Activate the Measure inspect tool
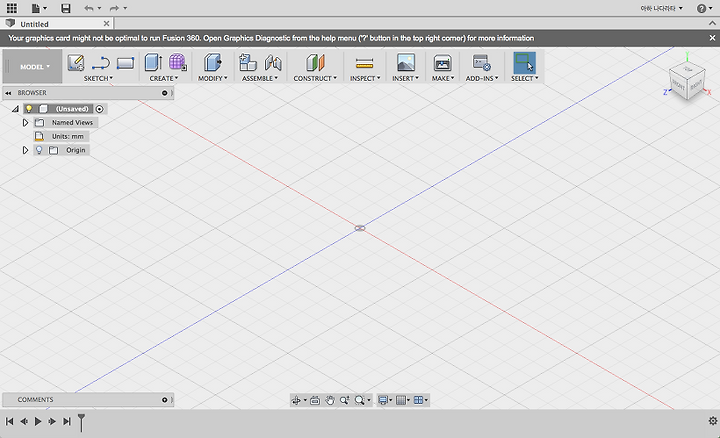The height and width of the screenshot is (438, 720). tap(365, 63)
